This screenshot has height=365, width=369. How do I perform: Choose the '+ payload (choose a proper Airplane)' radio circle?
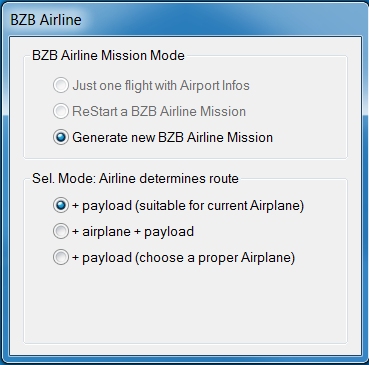pyautogui.click(x=61, y=257)
